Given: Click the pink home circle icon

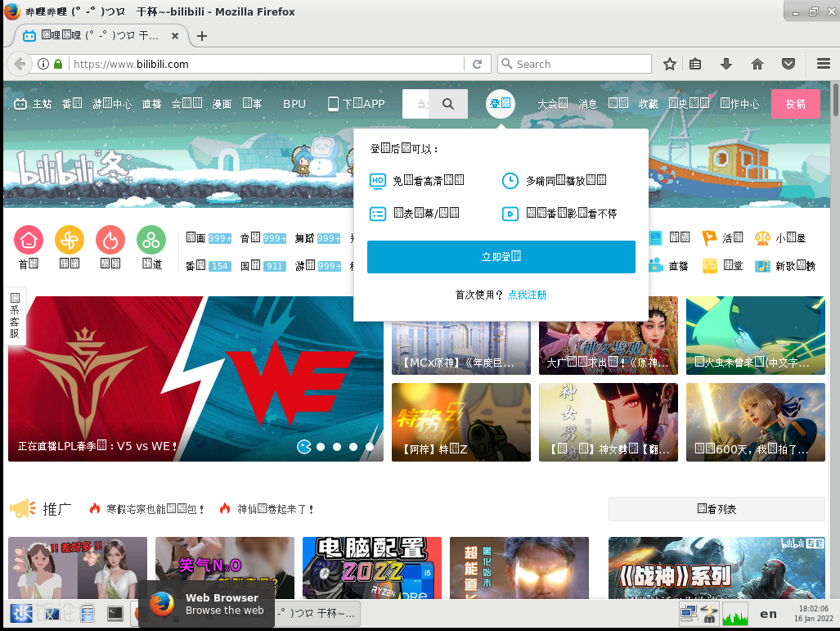Looking at the screenshot, I should coord(29,240).
